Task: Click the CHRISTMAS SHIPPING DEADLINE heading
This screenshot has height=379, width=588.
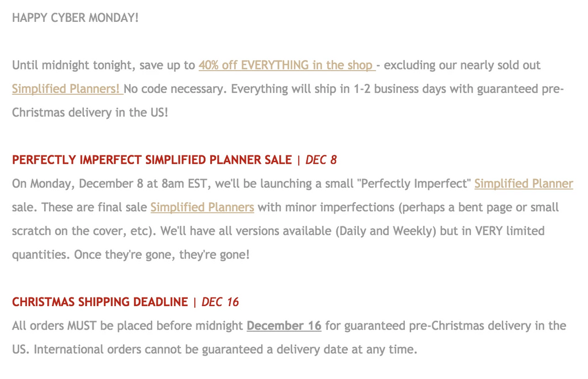Action: 100,302
